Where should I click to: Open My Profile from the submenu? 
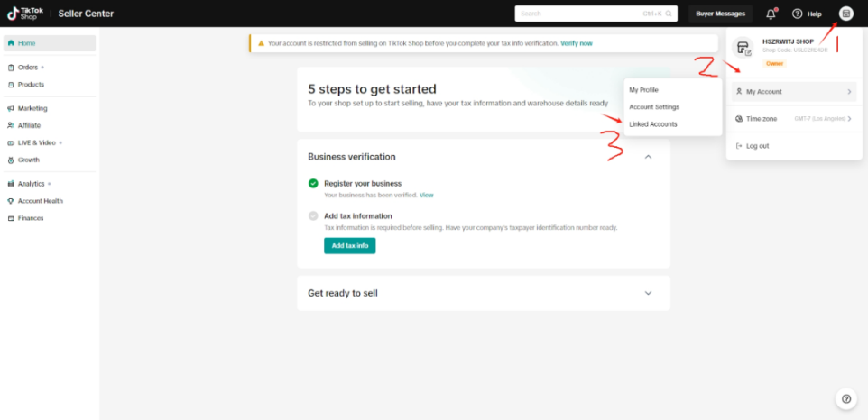(644, 89)
